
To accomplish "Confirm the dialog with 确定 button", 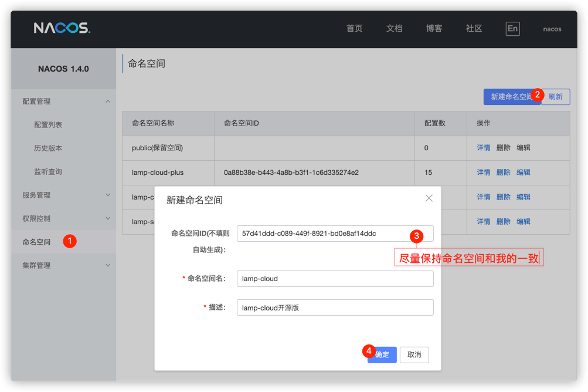I will click(x=383, y=355).
